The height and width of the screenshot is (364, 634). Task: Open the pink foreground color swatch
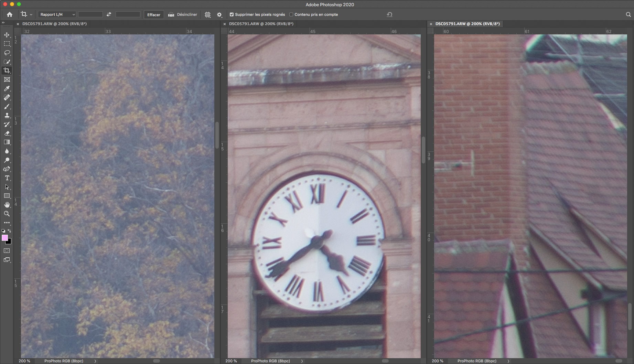click(5, 238)
